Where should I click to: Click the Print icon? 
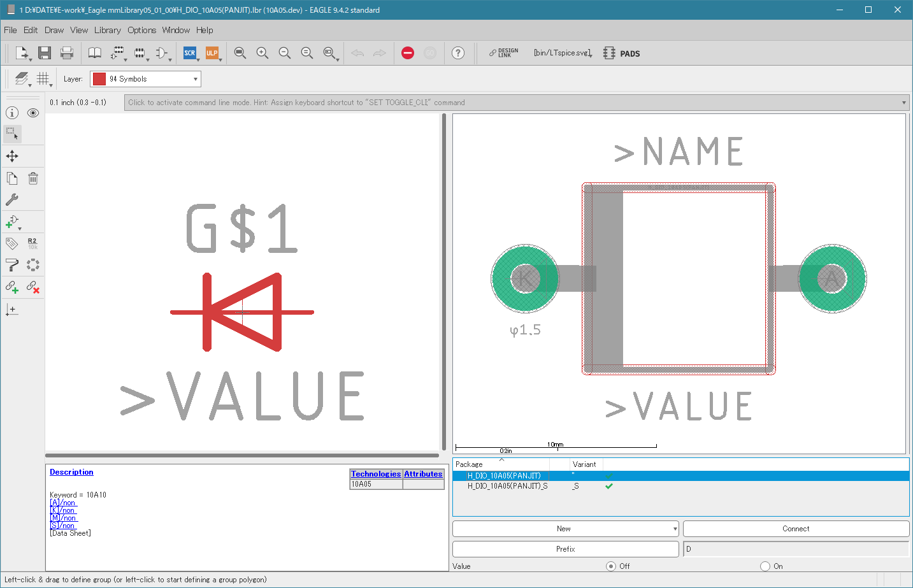[66, 53]
